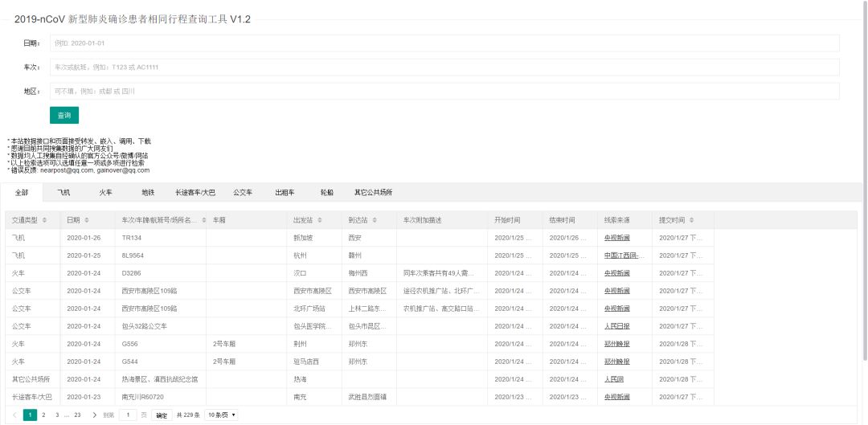Click the previous page arrow in pagination

(14, 415)
